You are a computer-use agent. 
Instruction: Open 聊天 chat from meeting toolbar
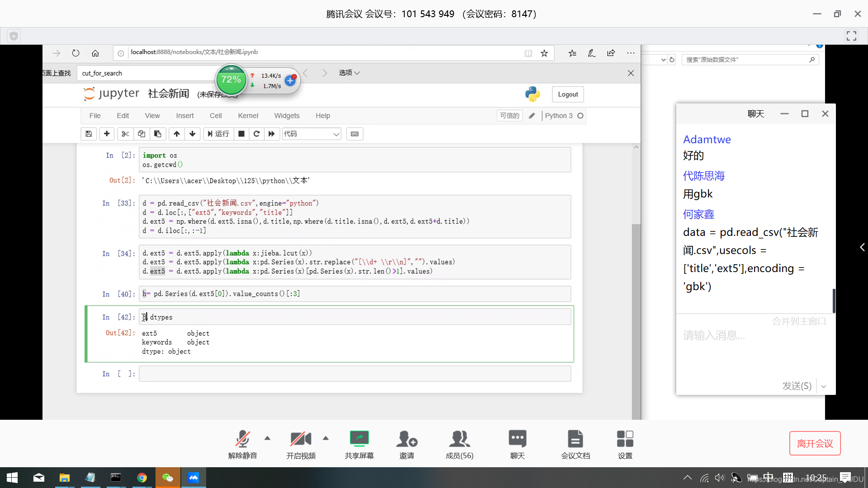pos(518,445)
